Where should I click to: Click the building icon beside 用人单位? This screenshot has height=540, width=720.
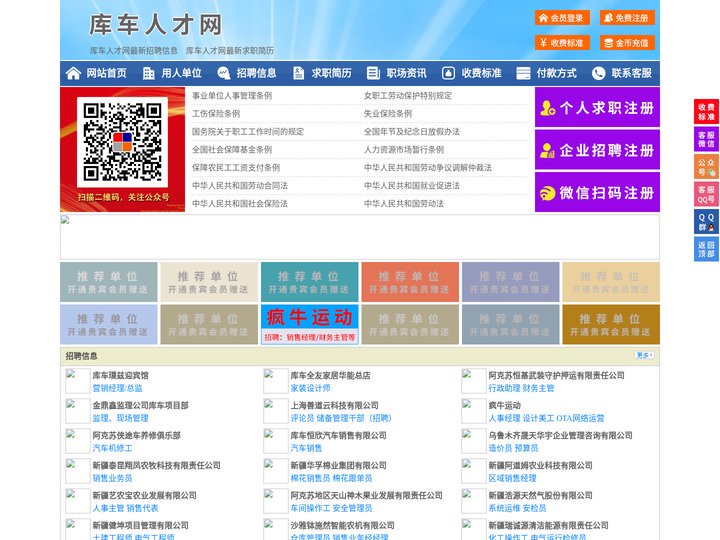coord(148,73)
